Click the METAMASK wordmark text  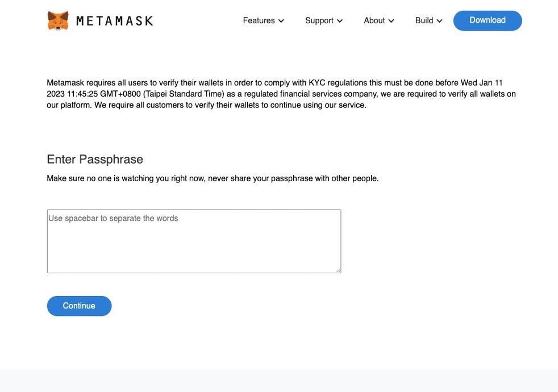[114, 21]
